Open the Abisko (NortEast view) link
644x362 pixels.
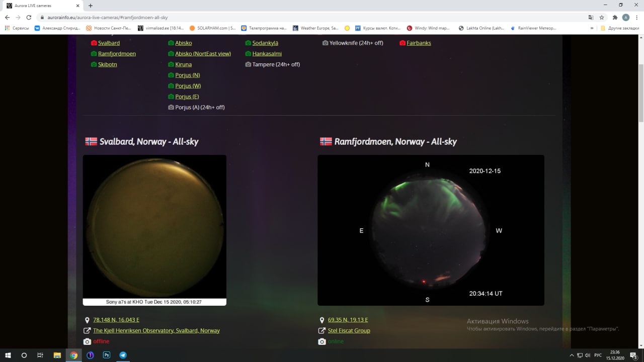click(x=203, y=54)
